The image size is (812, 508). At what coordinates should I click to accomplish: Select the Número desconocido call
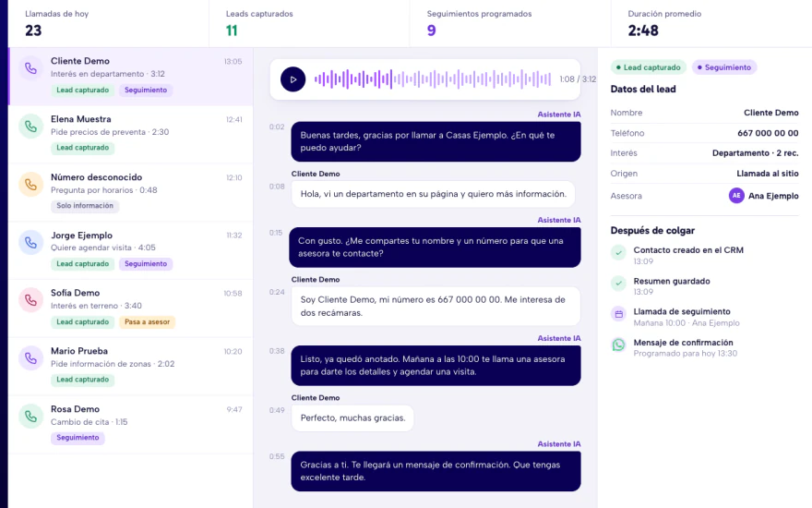tap(131, 192)
